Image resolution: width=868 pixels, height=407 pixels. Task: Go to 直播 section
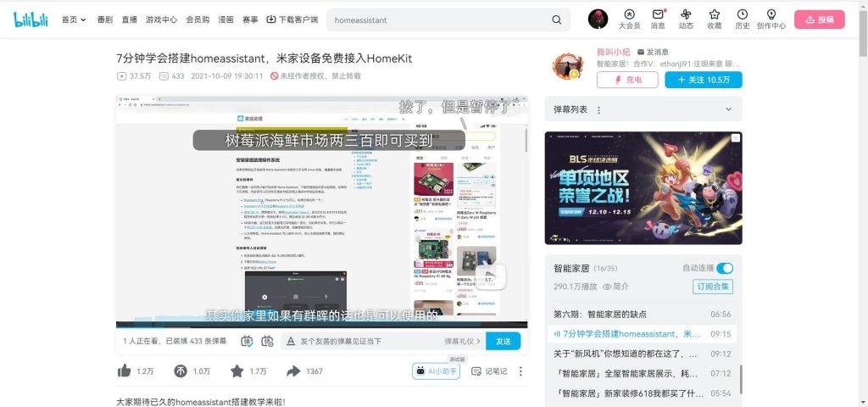[x=129, y=20]
